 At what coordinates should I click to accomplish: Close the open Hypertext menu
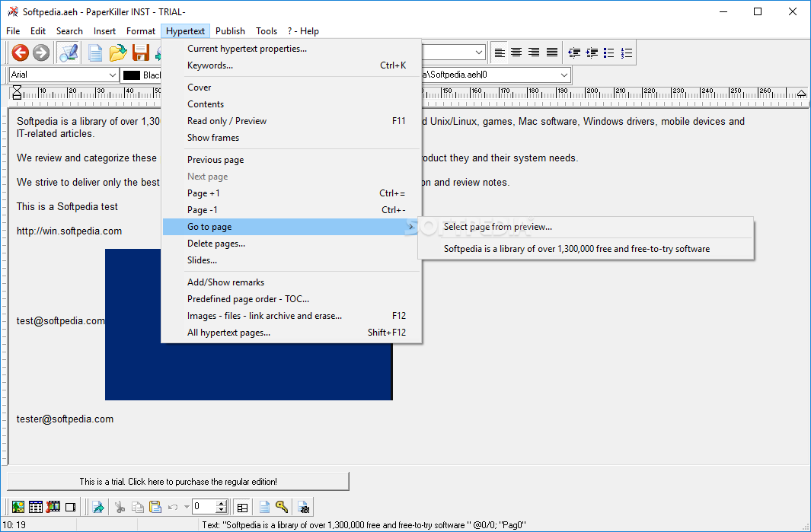(x=185, y=31)
